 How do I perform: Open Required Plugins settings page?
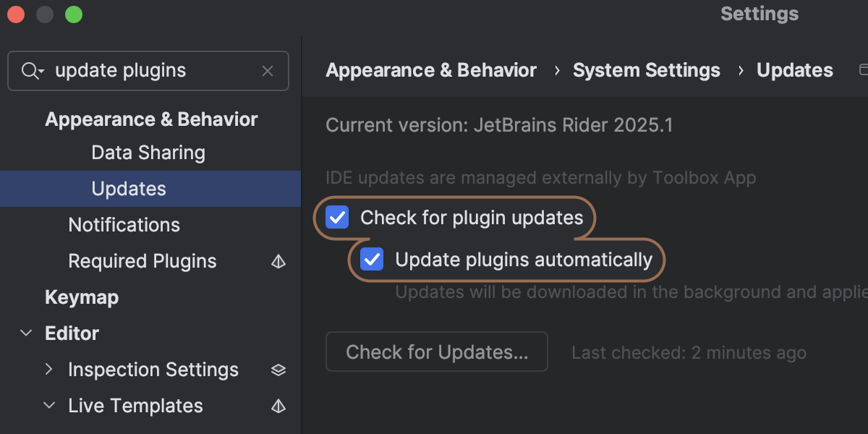pos(142,261)
